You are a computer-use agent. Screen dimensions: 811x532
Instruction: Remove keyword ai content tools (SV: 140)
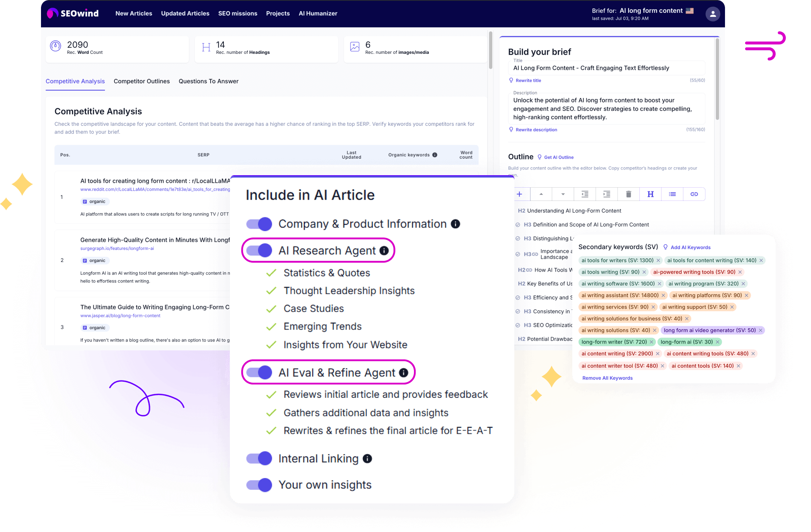(739, 366)
